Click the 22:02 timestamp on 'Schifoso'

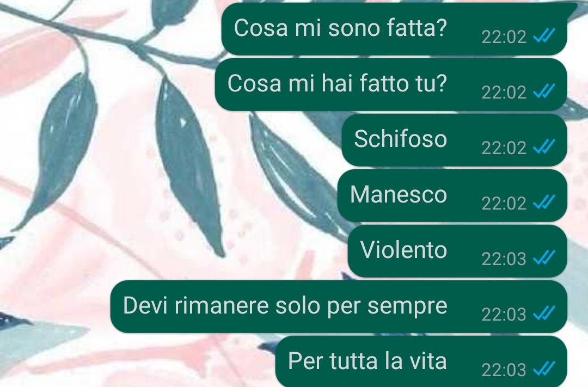click(x=504, y=148)
